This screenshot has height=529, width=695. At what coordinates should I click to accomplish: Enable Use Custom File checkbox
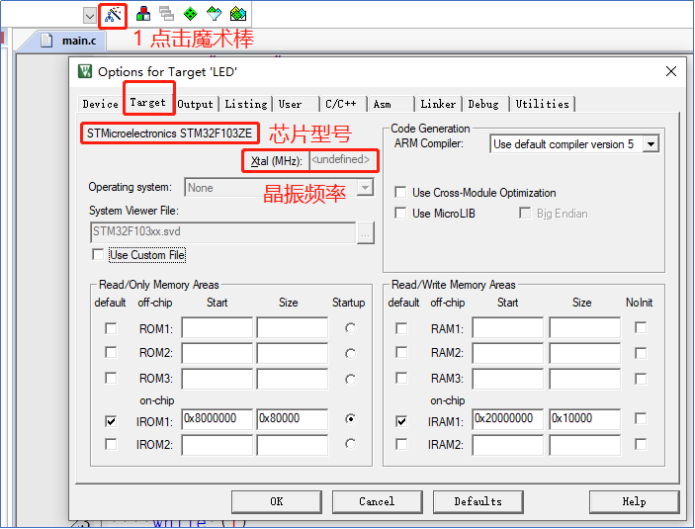point(98,255)
